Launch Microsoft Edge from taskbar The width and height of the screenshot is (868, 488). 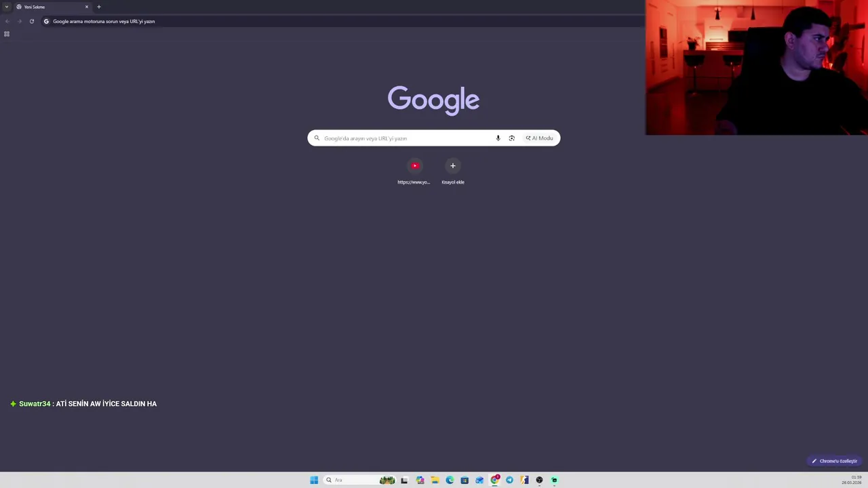pyautogui.click(x=450, y=480)
